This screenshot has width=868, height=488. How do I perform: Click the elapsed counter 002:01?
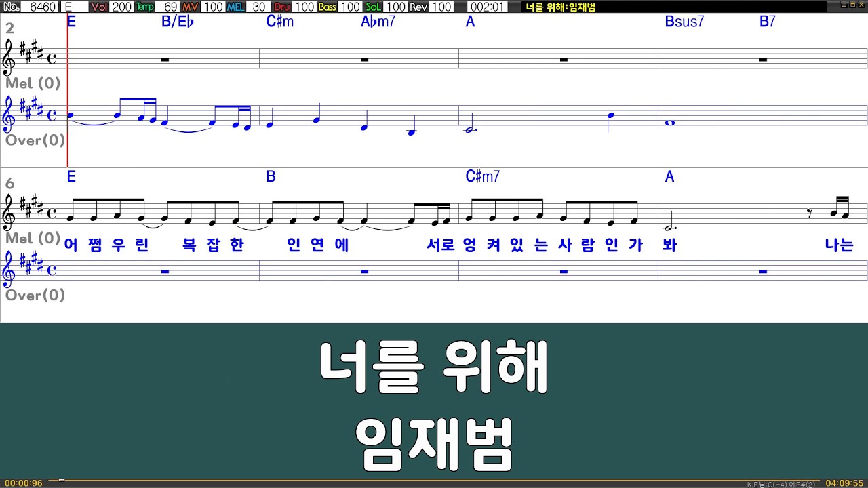click(486, 7)
